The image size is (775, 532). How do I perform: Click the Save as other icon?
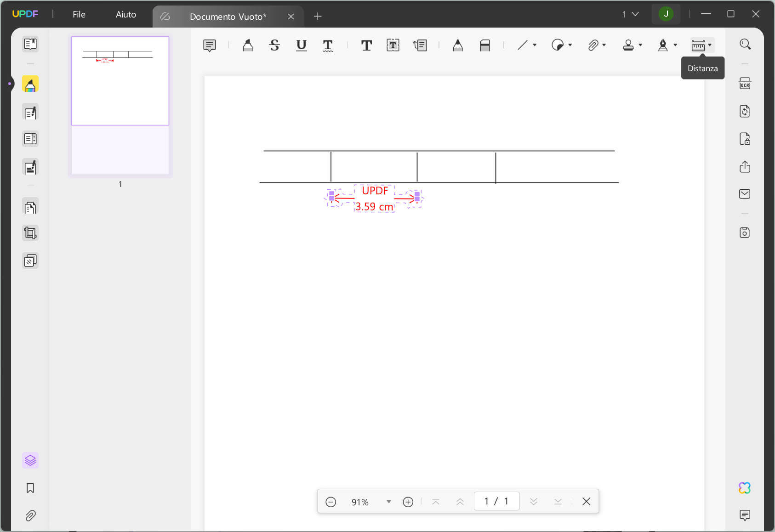pos(745,232)
